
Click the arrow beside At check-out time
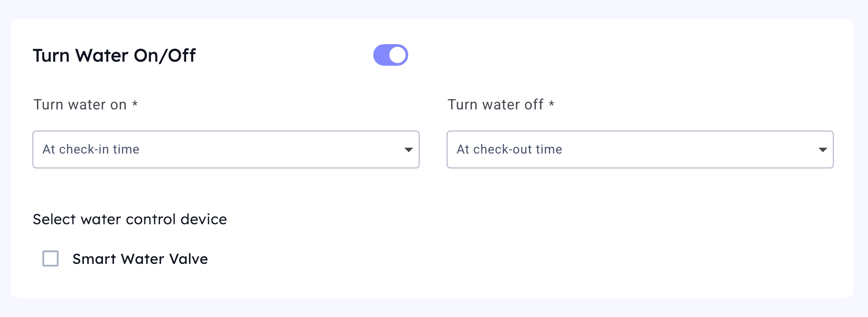(822, 149)
